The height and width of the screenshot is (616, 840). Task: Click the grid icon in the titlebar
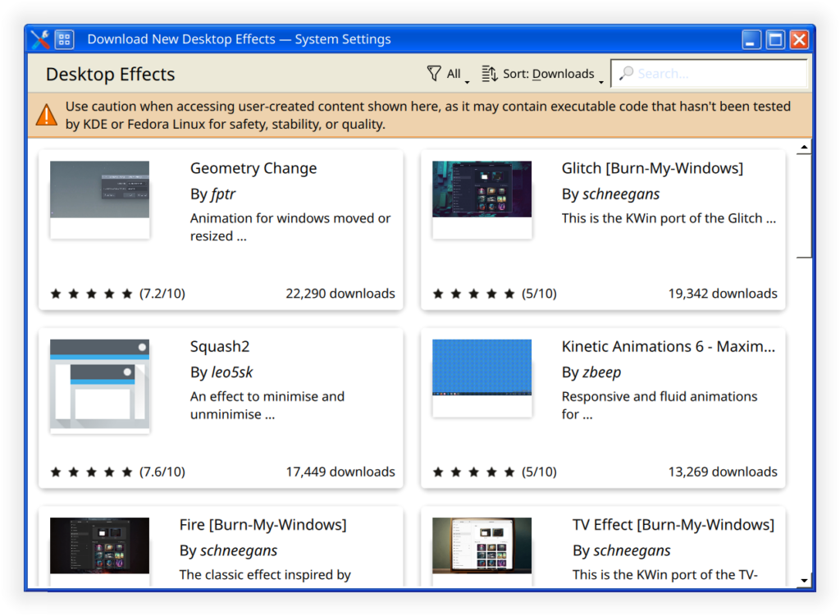point(64,39)
